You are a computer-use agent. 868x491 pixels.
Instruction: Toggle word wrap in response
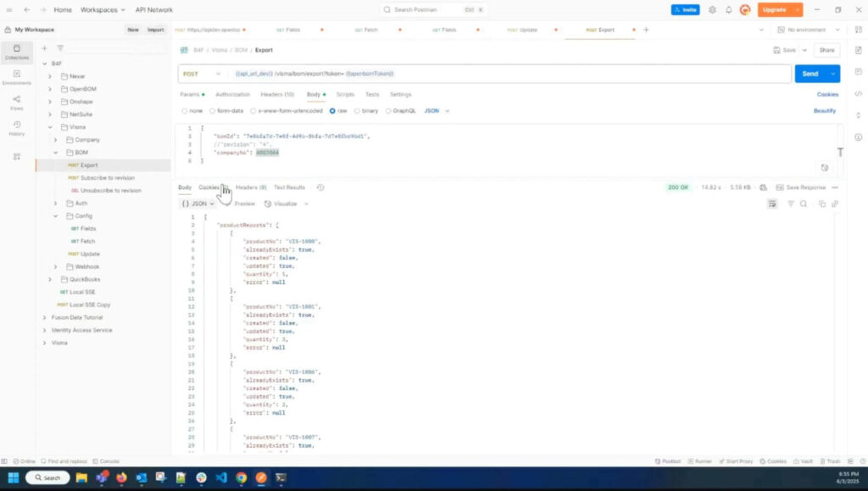(772, 204)
